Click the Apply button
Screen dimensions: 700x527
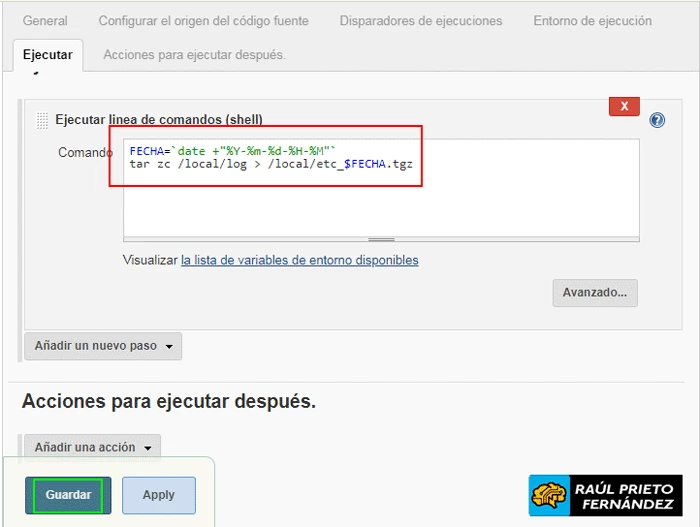coord(159,495)
